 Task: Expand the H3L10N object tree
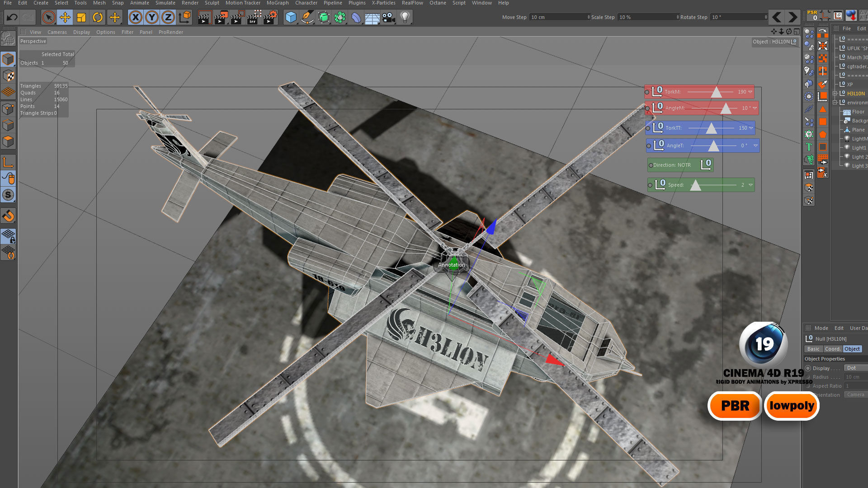tap(835, 94)
